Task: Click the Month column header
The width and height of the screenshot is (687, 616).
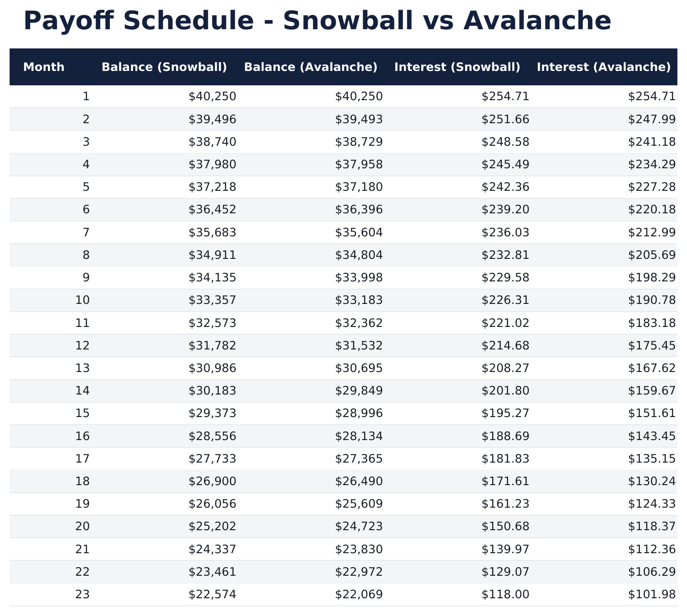Action: (44, 67)
